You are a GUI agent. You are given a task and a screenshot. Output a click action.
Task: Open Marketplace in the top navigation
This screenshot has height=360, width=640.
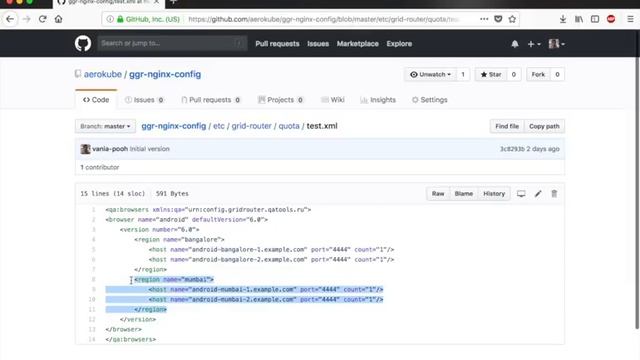358,44
